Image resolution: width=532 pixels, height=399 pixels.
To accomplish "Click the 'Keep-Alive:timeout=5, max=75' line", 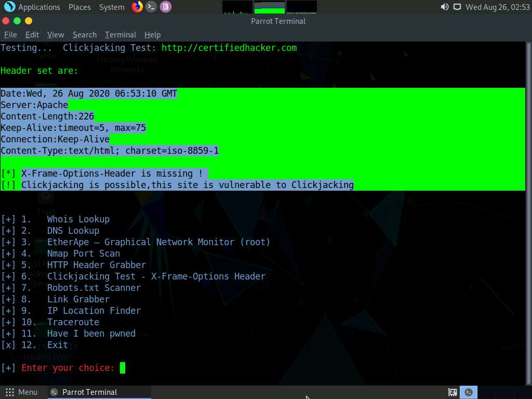I will (x=73, y=128).
